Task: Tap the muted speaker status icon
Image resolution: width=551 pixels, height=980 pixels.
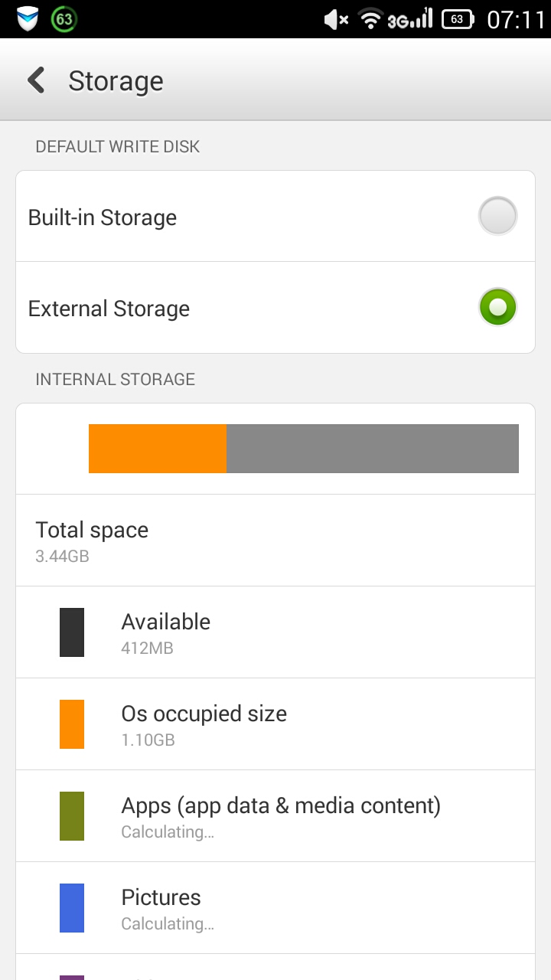Action: pos(336,19)
